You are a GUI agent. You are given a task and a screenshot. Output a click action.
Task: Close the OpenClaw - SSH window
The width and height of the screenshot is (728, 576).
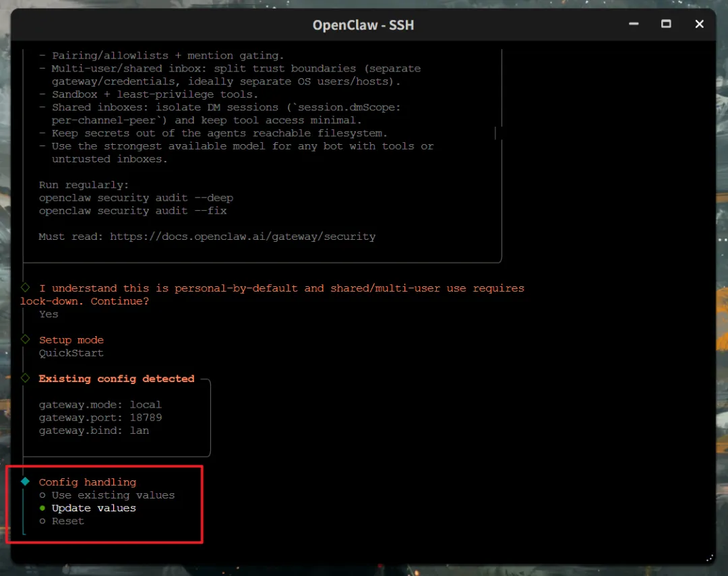pyautogui.click(x=699, y=24)
